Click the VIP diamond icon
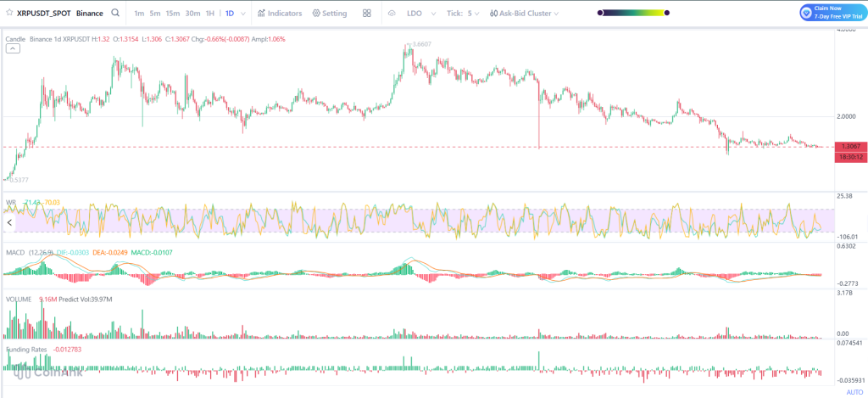Screen dimensions: 868x398 point(806,13)
